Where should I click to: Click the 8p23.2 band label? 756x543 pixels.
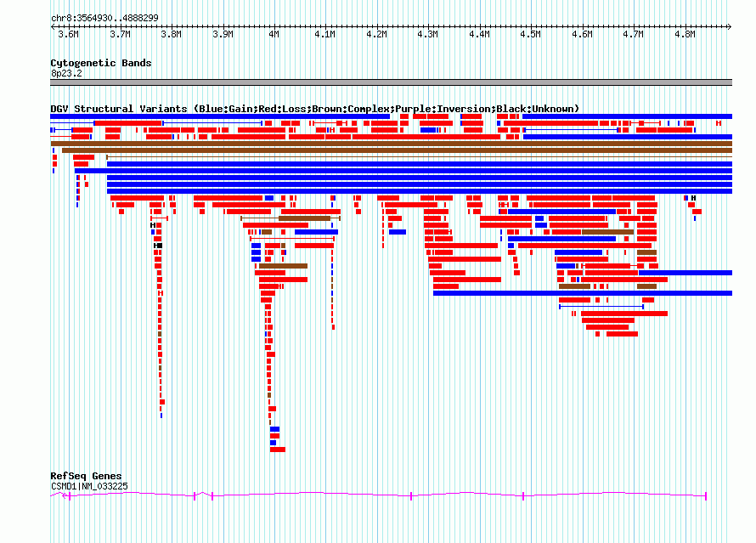click(x=66, y=73)
